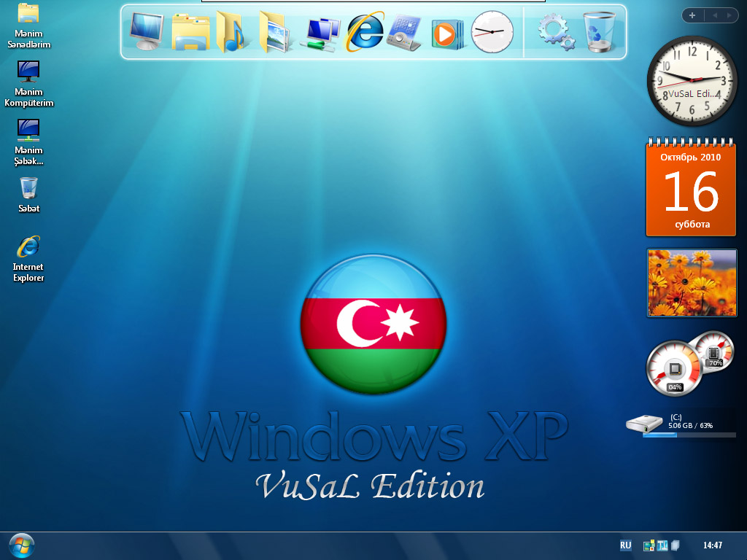Click the CPU meter gauge showing 04%
Viewport: 747px width, 560px height.
coord(673,368)
